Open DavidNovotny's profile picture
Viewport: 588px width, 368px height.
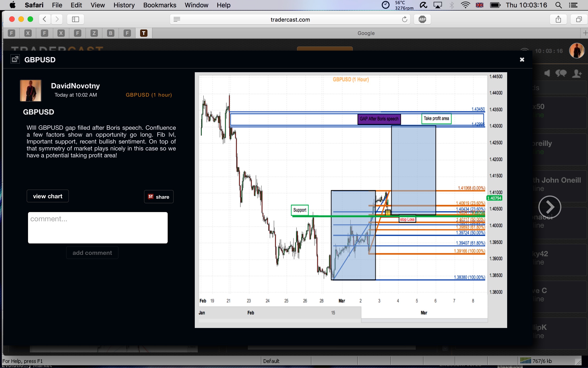31,91
